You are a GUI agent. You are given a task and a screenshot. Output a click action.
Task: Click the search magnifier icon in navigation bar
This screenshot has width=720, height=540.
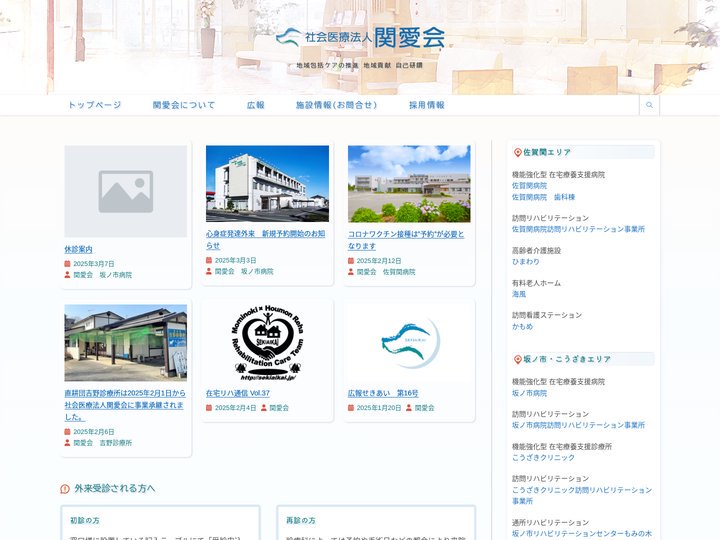coord(649,105)
